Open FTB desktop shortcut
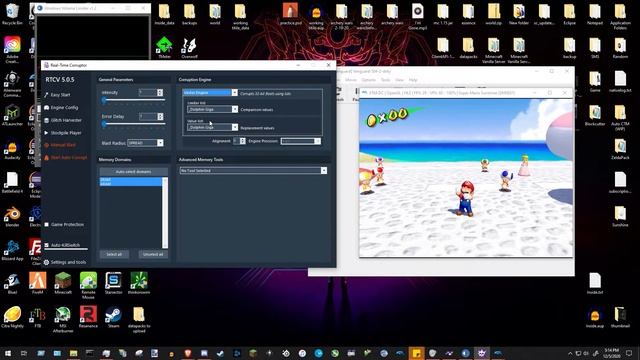 click(38, 318)
